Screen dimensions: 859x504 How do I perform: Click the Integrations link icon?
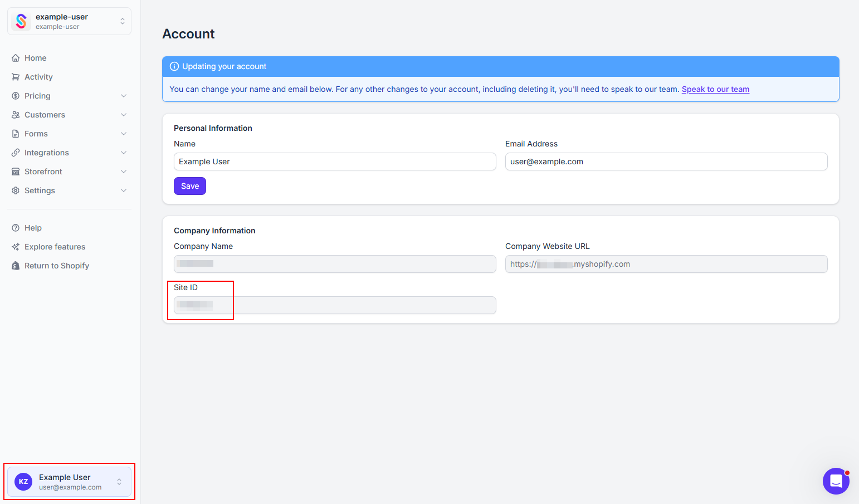point(16,153)
